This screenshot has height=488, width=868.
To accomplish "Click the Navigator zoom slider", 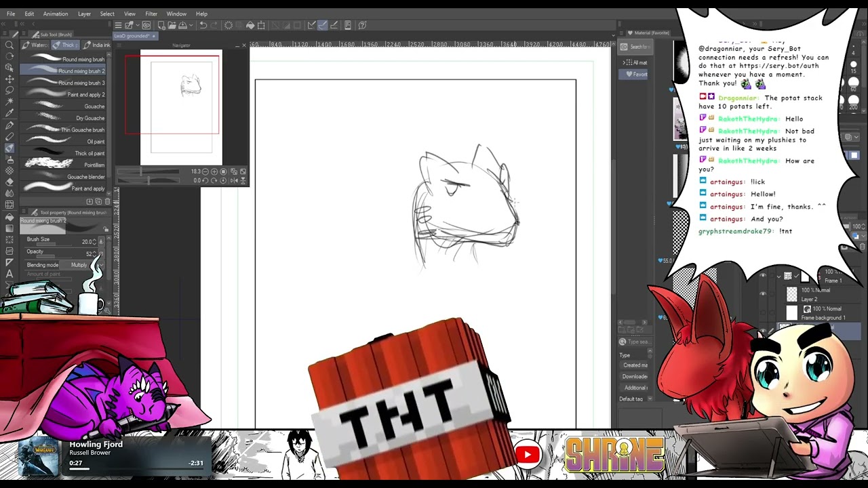I will point(148,171).
